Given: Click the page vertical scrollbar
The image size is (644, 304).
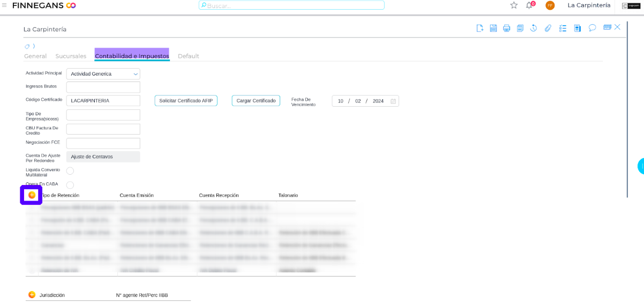Looking at the screenshot, I should [x=627, y=109].
